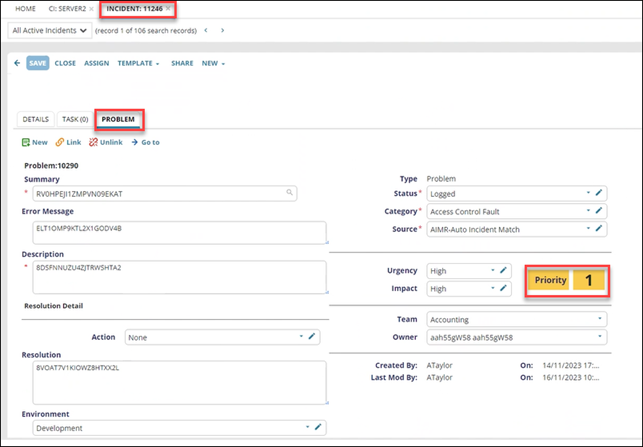Click the Assign button

(96, 62)
